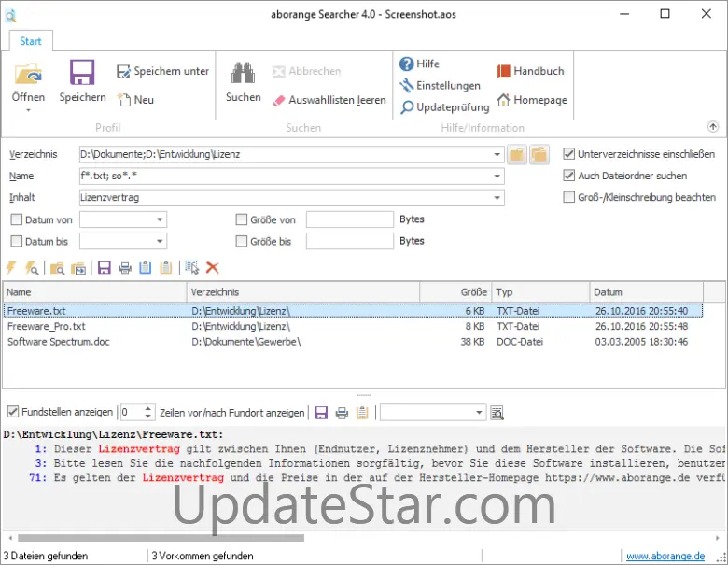Check the Größe von checkbox

(x=242, y=219)
